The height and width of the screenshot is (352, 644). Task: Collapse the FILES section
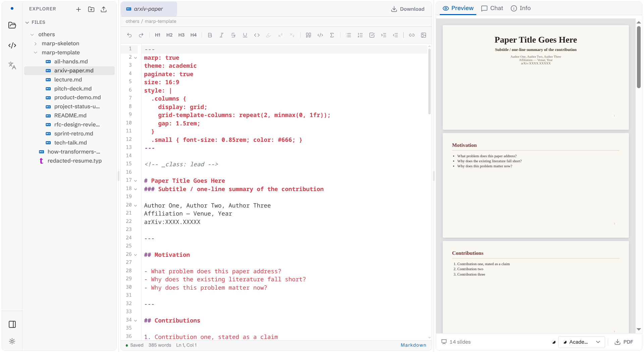[x=27, y=22]
